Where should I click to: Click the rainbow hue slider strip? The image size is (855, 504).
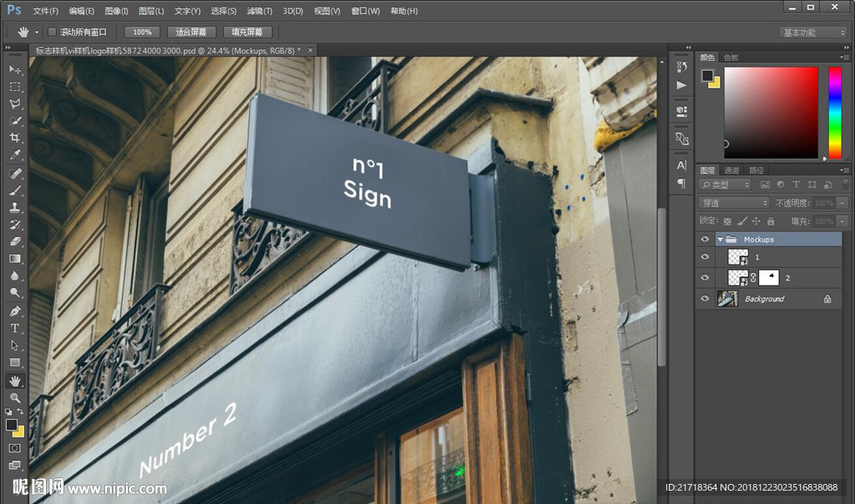(834, 112)
